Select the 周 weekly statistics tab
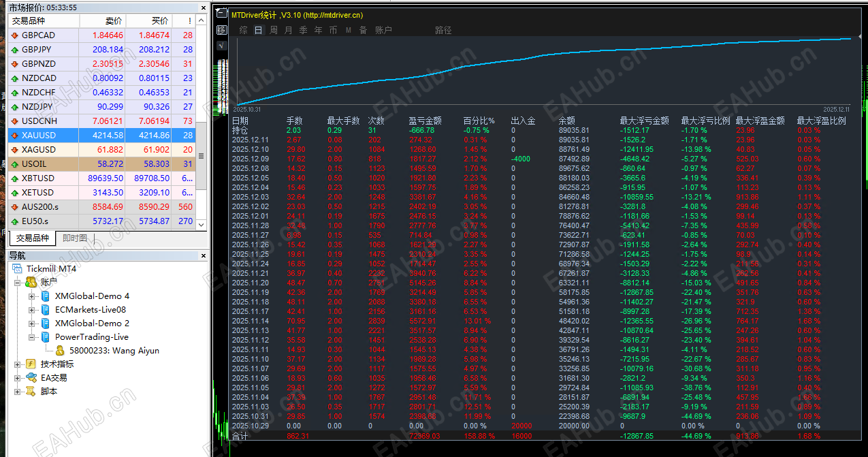Image resolution: width=868 pixels, height=457 pixels. [274, 30]
